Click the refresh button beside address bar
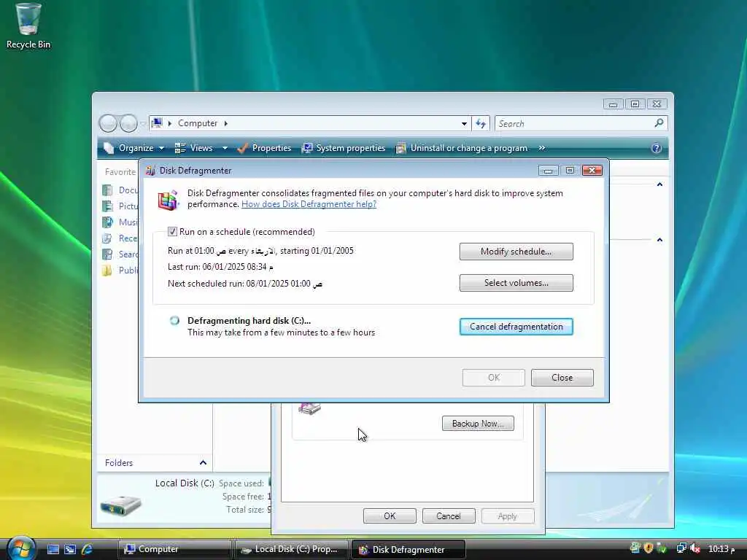Screen dimensions: 747x560 point(481,124)
